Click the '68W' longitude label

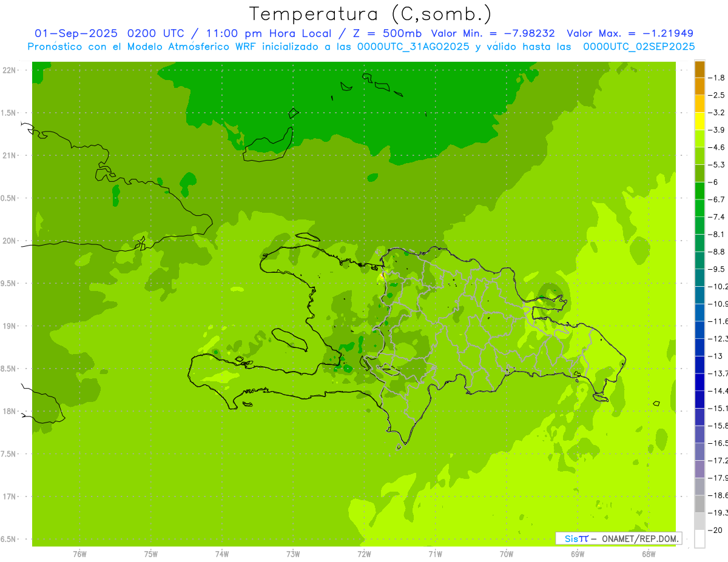(649, 554)
